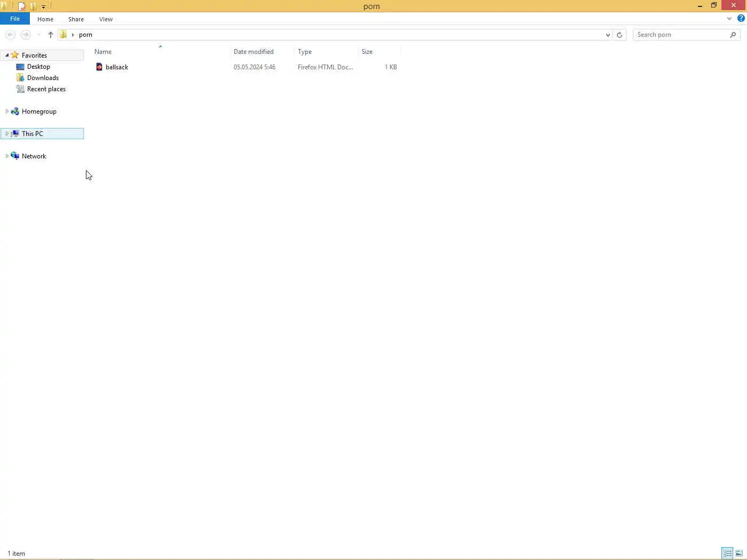Sort files by the Size column
Image resolution: width=747 pixels, height=560 pixels.
pyautogui.click(x=379, y=52)
